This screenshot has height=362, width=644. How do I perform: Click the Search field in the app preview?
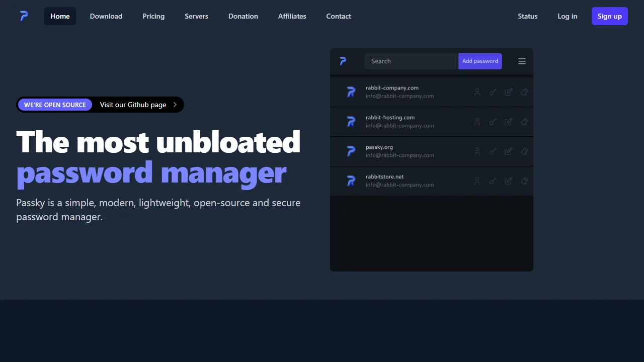tap(411, 61)
